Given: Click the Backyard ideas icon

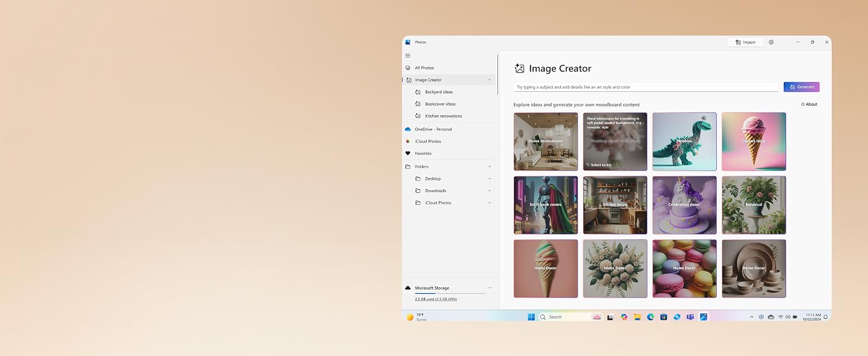Looking at the screenshot, I should point(418,92).
